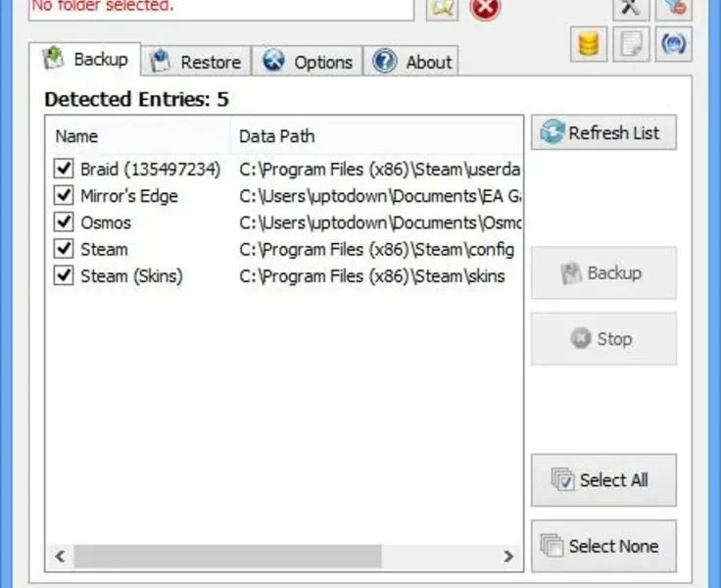
Task: Switch to the Restore tab
Action: click(196, 61)
